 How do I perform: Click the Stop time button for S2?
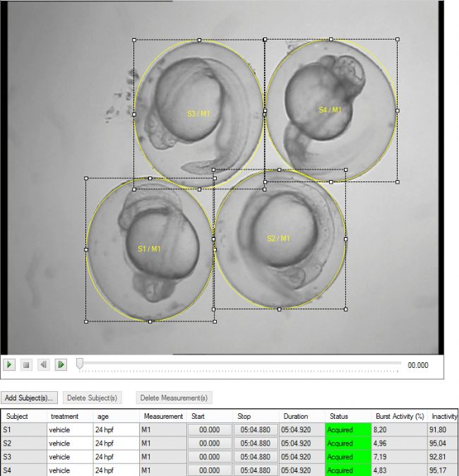[x=256, y=443]
